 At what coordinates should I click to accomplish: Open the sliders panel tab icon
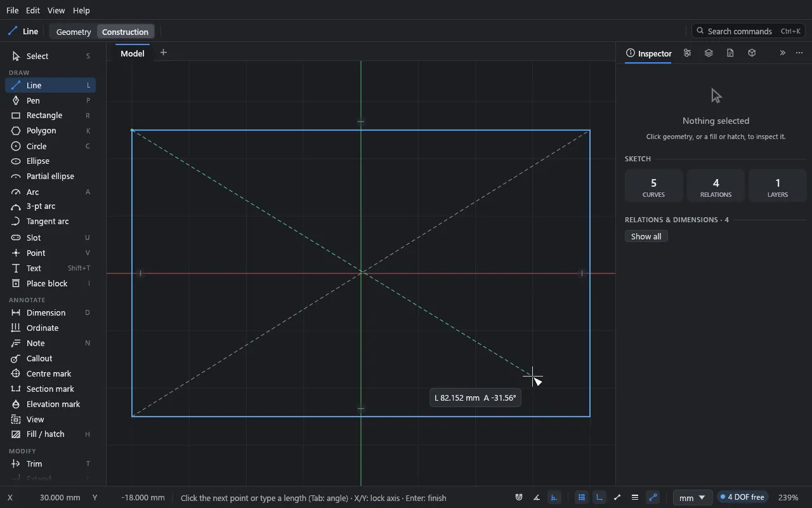(x=687, y=53)
